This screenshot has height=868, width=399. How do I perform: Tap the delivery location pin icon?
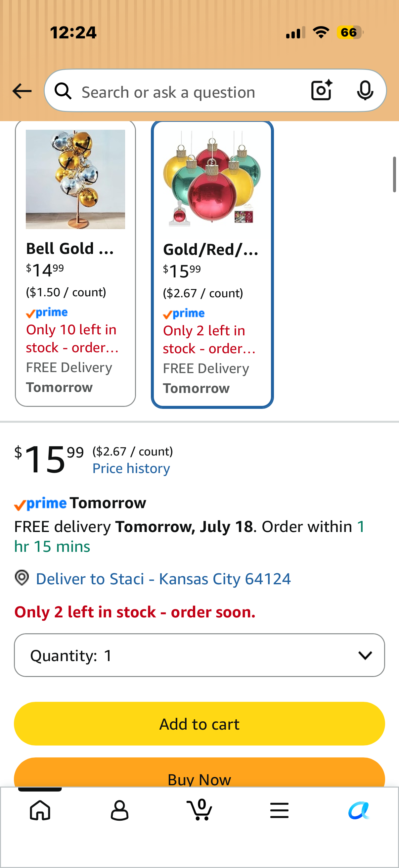pyautogui.click(x=22, y=578)
